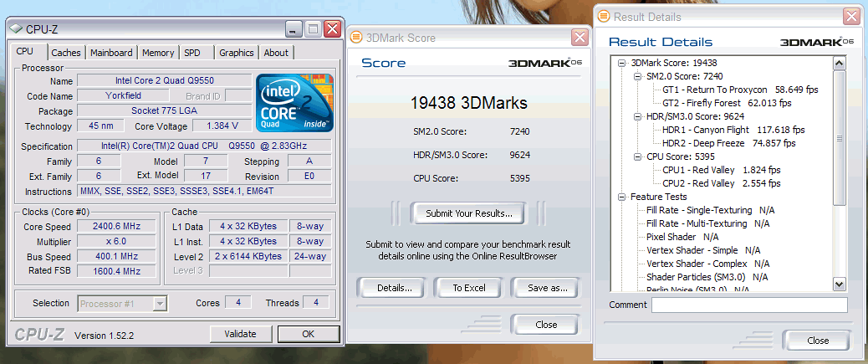Click the Comment input field

[x=749, y=305]
